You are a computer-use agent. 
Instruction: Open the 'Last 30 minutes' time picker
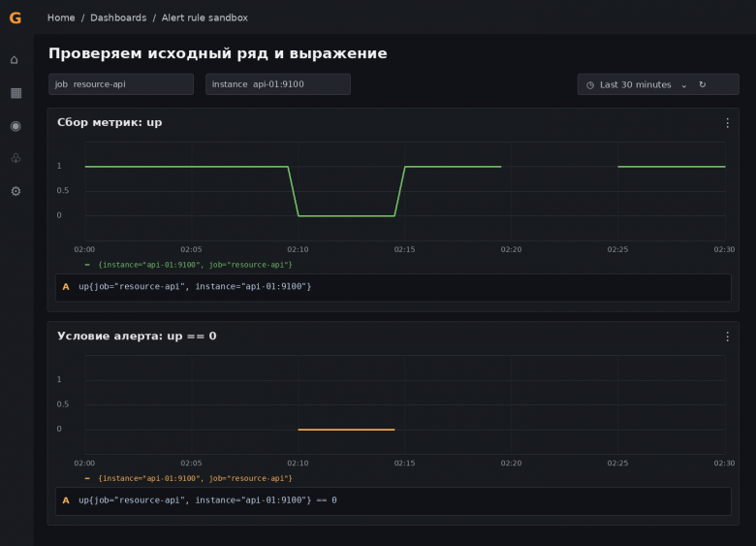tap(658, 84)
